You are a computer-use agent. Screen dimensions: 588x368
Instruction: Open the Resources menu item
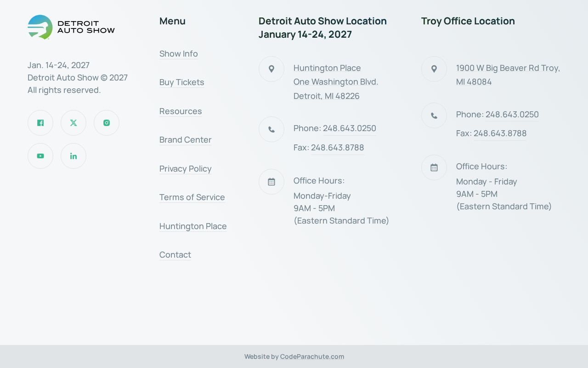click(x=181, y=111)
